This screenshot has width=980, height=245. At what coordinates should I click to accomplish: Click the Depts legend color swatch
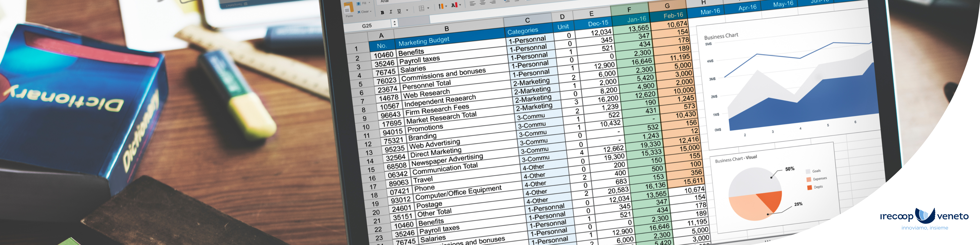click(809, 188)
